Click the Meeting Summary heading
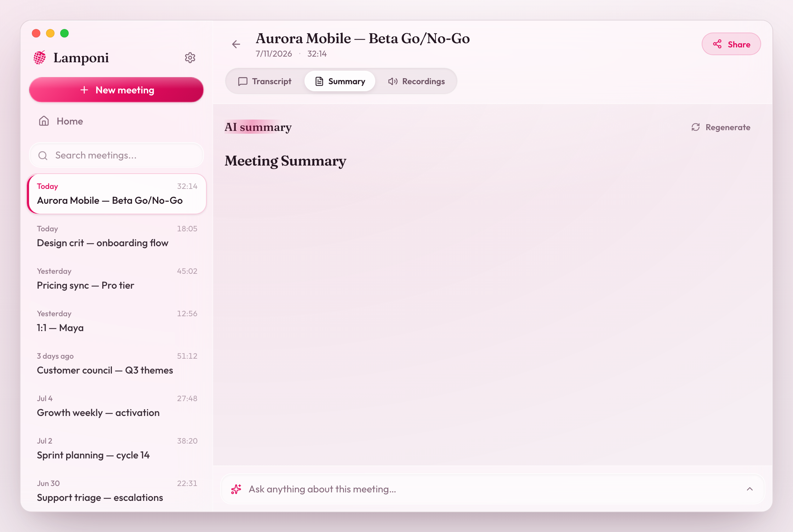This screenshot has width=793, height=532. coord(285,161)
